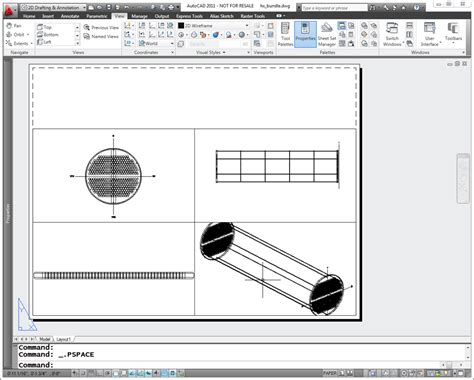The image size is (474, 380).
Task: Click the coordinates readout in status bar
Action: (34, 373)
